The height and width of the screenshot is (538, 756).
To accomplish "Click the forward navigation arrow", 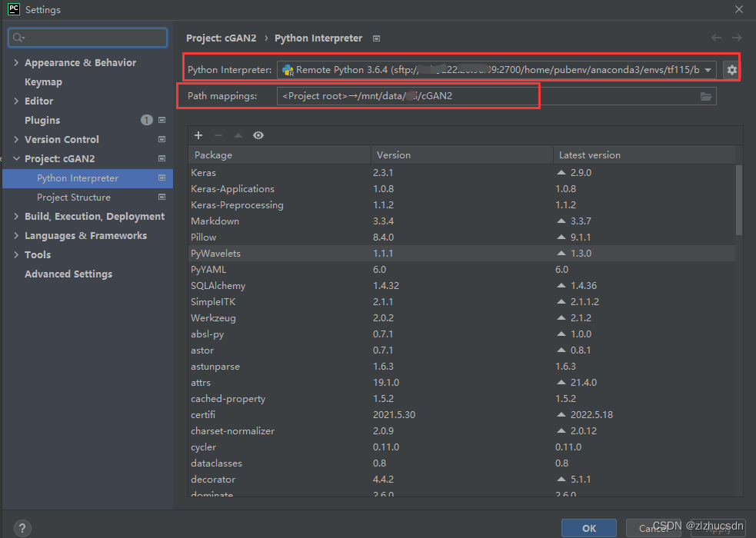I will pyautogui.click(x=737, y=38).
